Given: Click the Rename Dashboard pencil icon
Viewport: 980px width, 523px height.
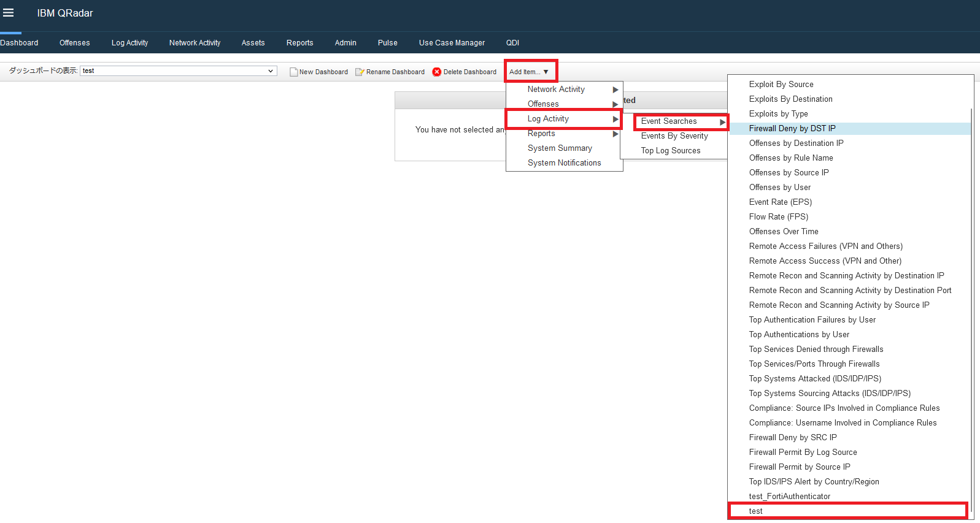Looking at the screenshot, I should 360,72.
